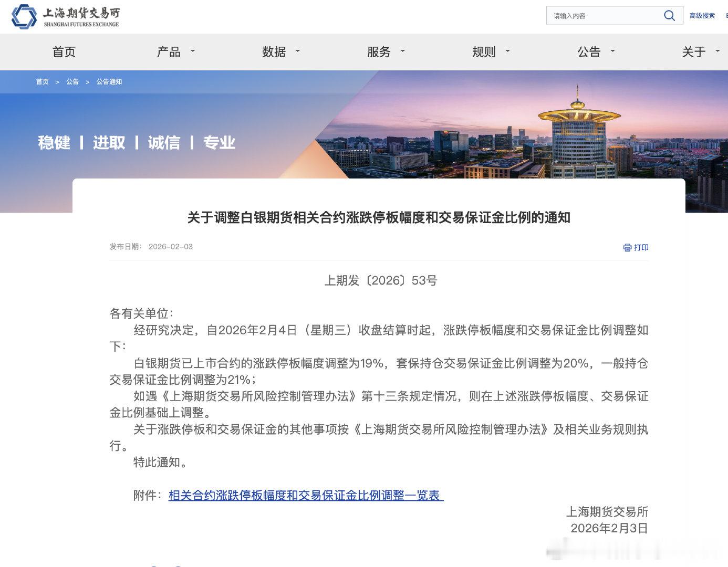The width and height of the screenshot is (728, 567).
Task: Click the 打印 print link
Action: 640,247
